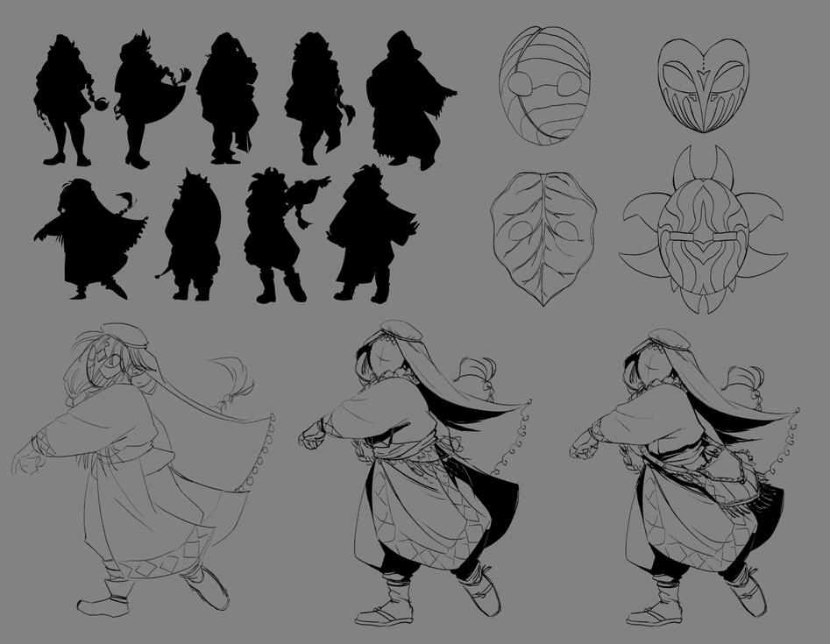Viewport: 830px width, 644px height.
Task: Click the outstretched hand of the rightmost character
Action: tap(582, 448)
